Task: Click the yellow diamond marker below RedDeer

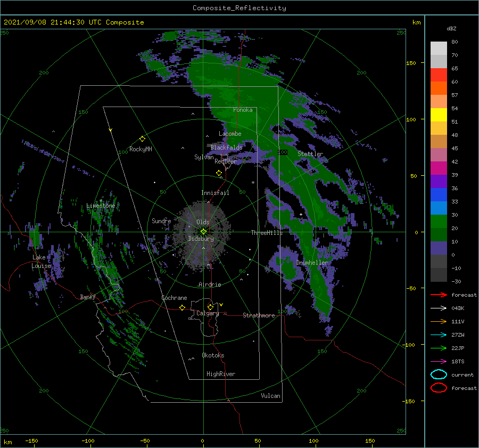Action: click(219, 173)
